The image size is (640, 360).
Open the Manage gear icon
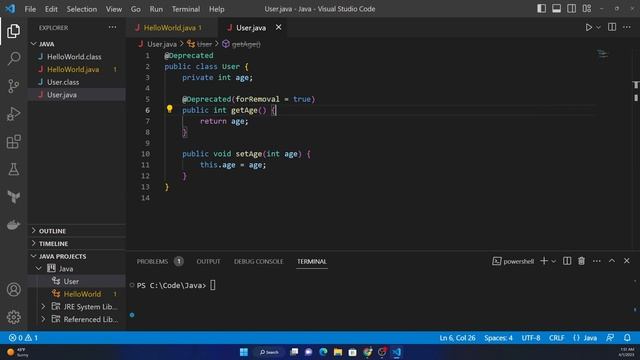pyautogui.click(x=13, y=317)
